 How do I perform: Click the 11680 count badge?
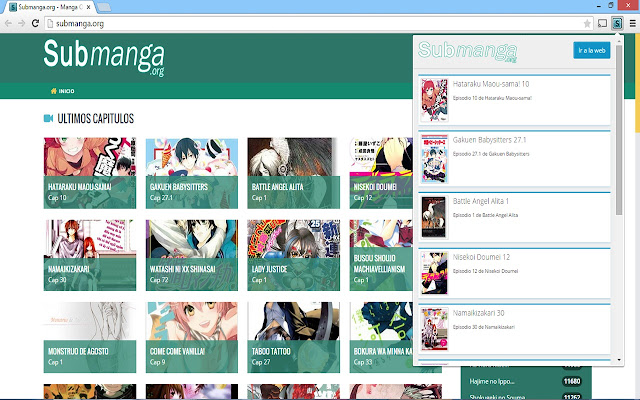click(571, 381)
